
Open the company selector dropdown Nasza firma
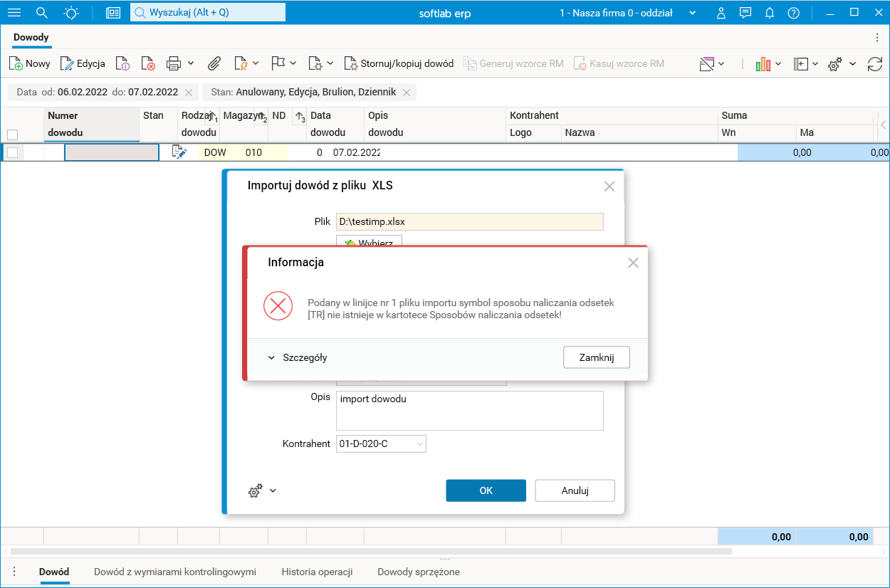click(x=628, y=13)
